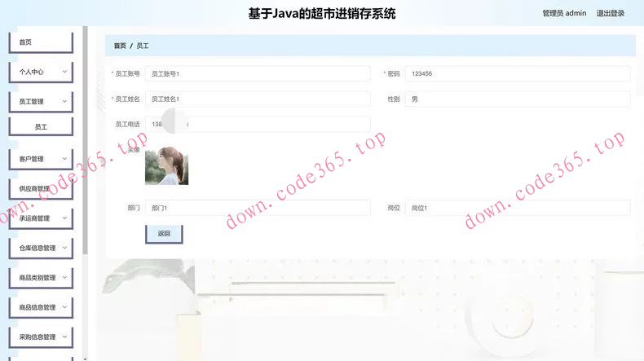This screenshot has height=361, width=644.
Task: Expand the 采购信息管理 menu chevron
Action: pos(64,337)
